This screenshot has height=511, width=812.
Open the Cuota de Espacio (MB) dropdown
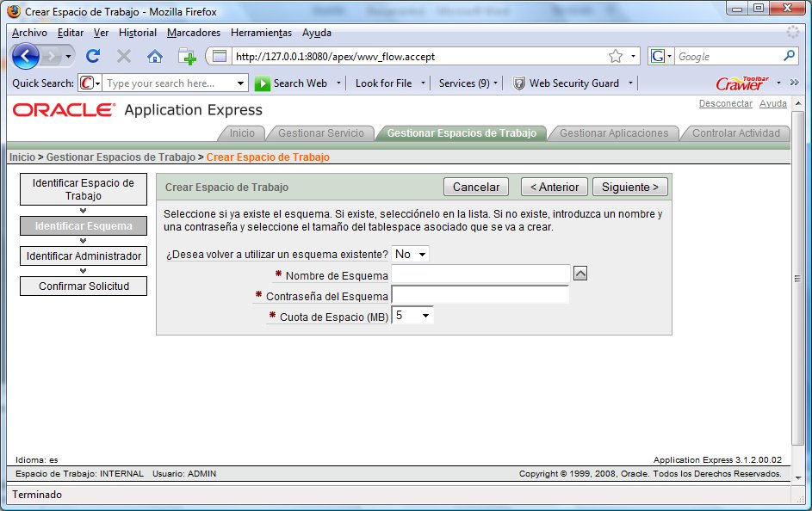click(x=412, y=316)
